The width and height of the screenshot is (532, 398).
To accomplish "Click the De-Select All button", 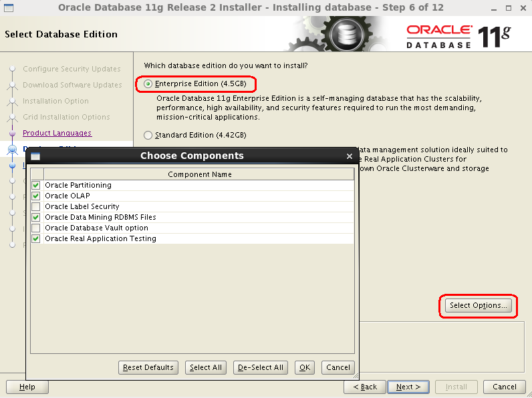I will [261, 367].
